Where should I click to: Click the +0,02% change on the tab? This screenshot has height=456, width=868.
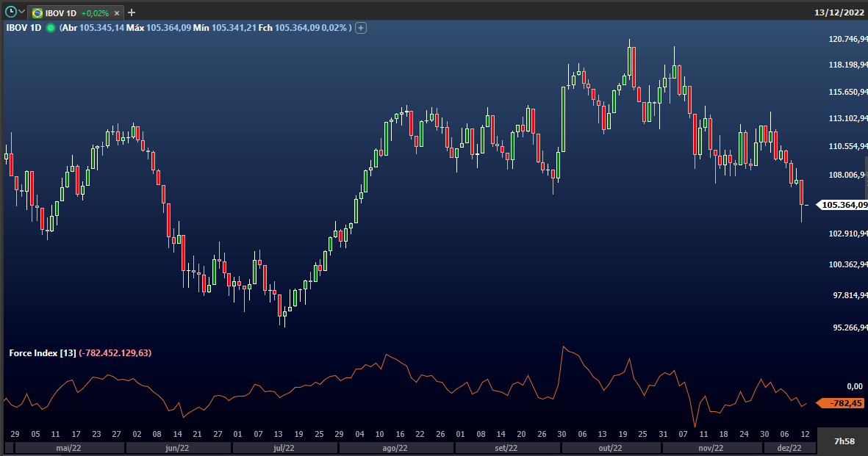(95, 13)
